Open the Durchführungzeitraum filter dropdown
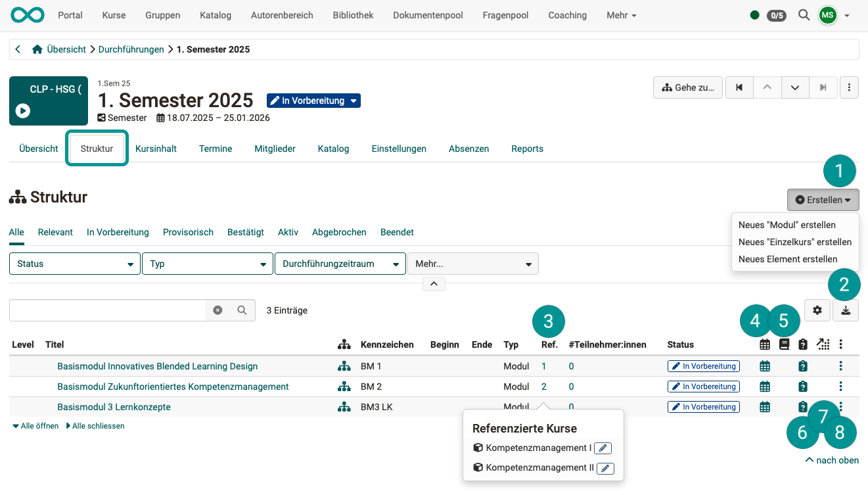This screenshot has height=495, width=868. (x=340, y=264)
